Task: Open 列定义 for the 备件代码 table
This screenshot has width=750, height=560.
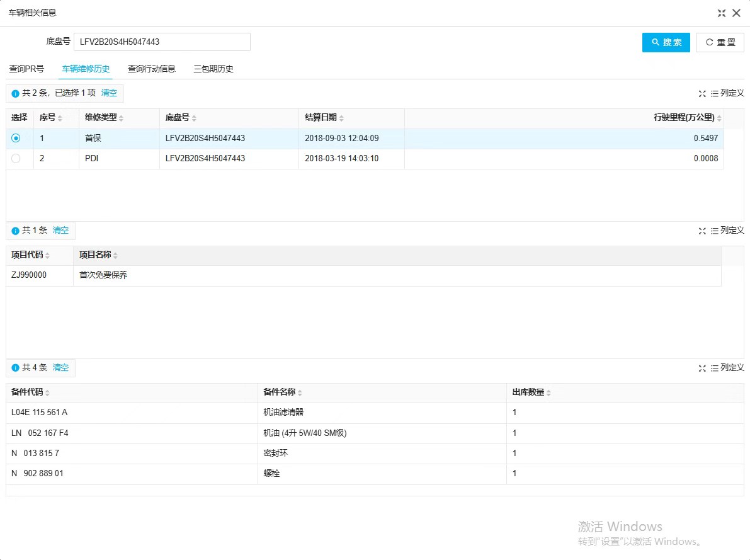Action: (727, 368)
